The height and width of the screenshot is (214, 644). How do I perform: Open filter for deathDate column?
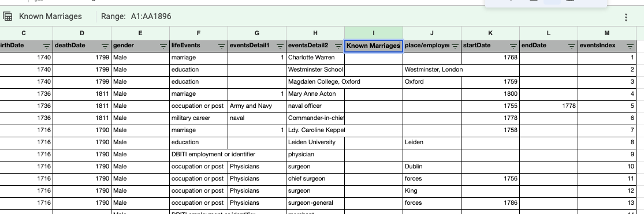click(105, 46)
